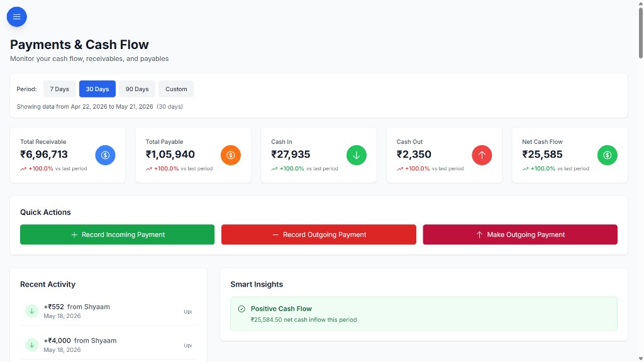The image size is (644, 362).
Task: Click Make Outgoing Payment button
Action: [520, 234]
